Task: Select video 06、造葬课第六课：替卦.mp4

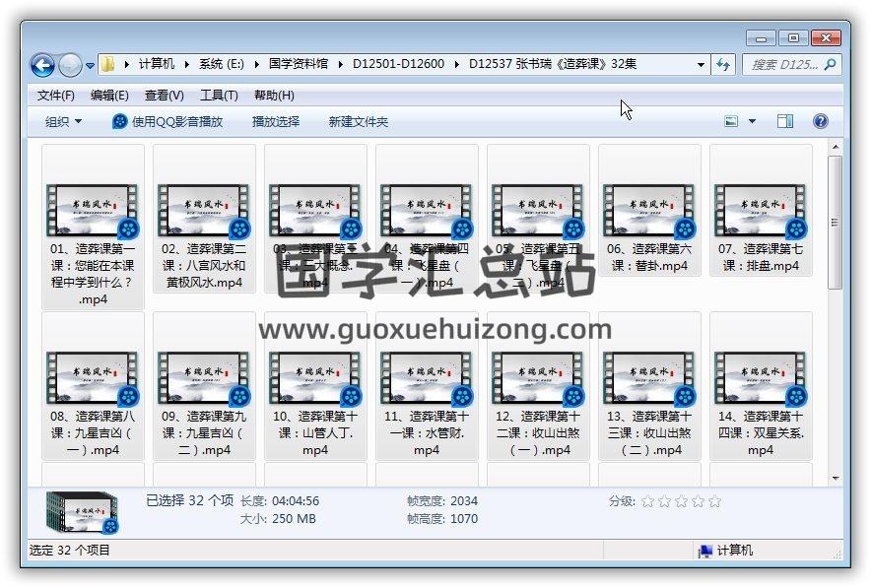Action: point(649,218)
